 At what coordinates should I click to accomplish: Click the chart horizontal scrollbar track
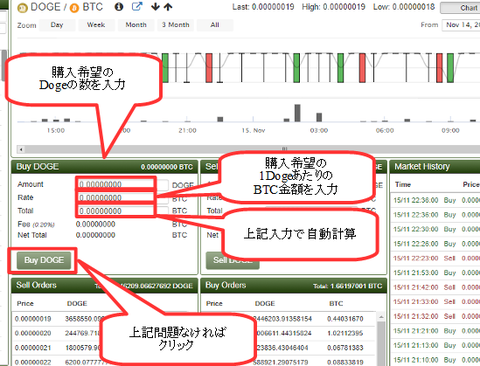pyautogui.click(x=252, y=149)
